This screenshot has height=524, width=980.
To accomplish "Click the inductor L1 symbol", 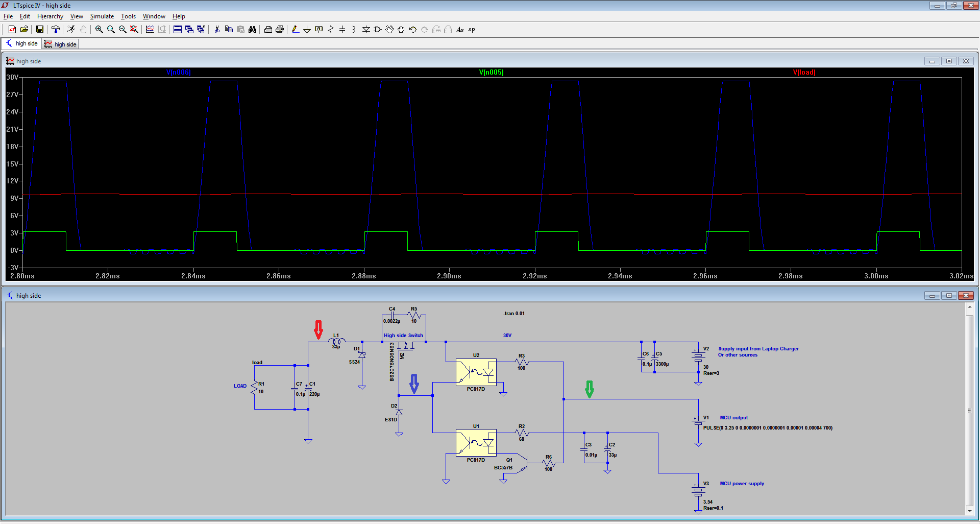I will click(x=336, y=341).
